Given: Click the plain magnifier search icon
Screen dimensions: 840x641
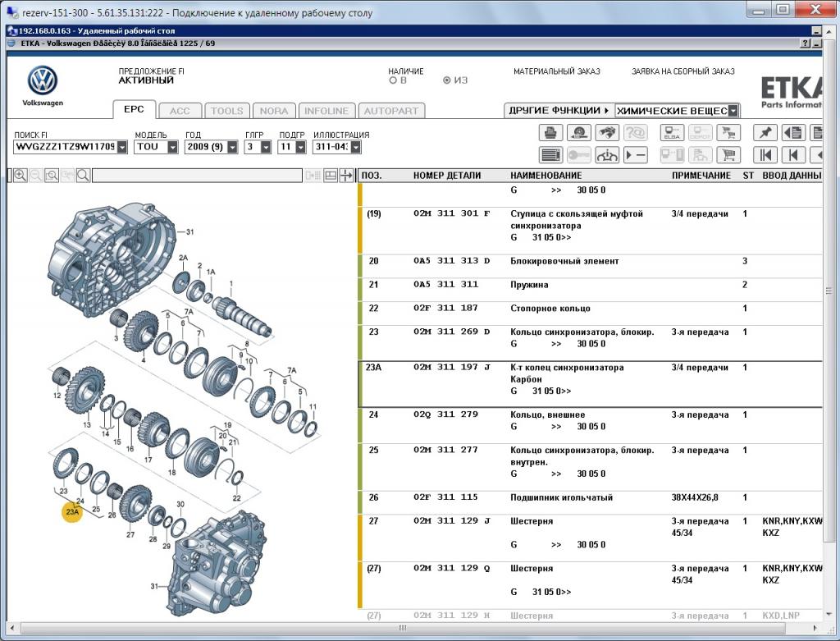Looking at the screenshot, I should point(83,176).
